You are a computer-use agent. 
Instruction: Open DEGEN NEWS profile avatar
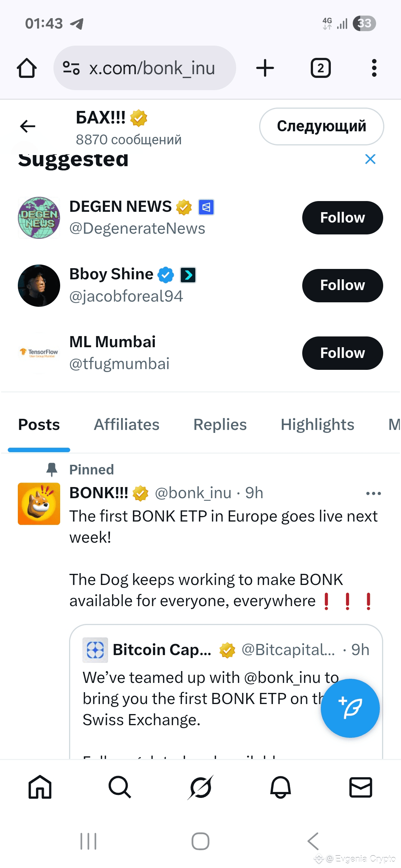(39, 218)
